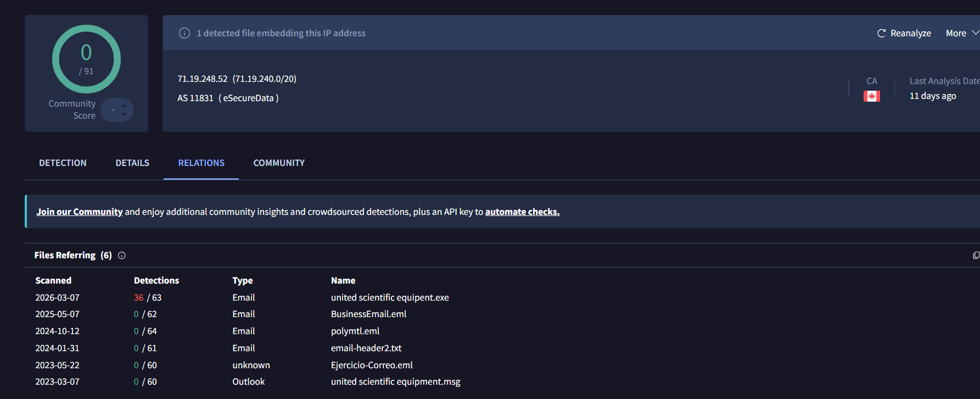Click the 11 days ago analysis date

pos(933,96)
